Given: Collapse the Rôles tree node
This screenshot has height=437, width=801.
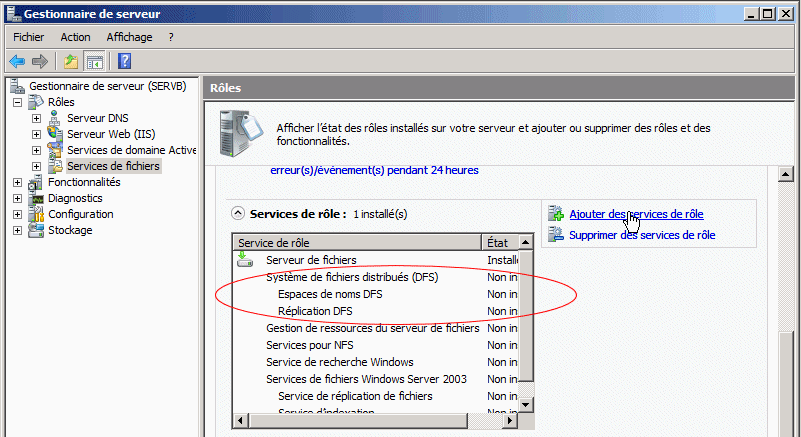Looking at the screenshot, I should click(x=17, y=102).
